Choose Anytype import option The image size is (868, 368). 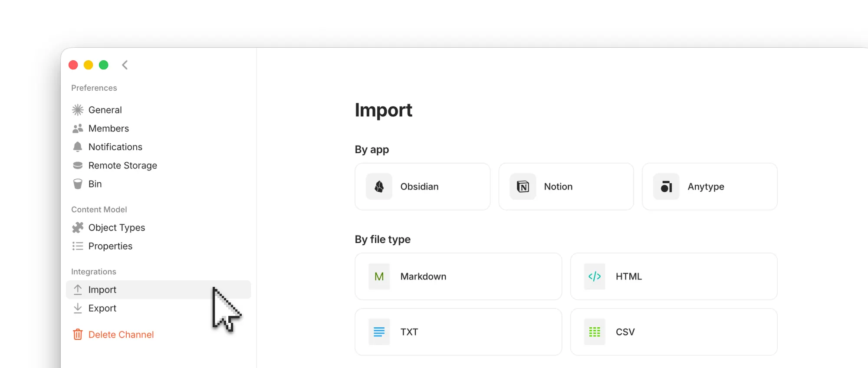tap(710, 187)
